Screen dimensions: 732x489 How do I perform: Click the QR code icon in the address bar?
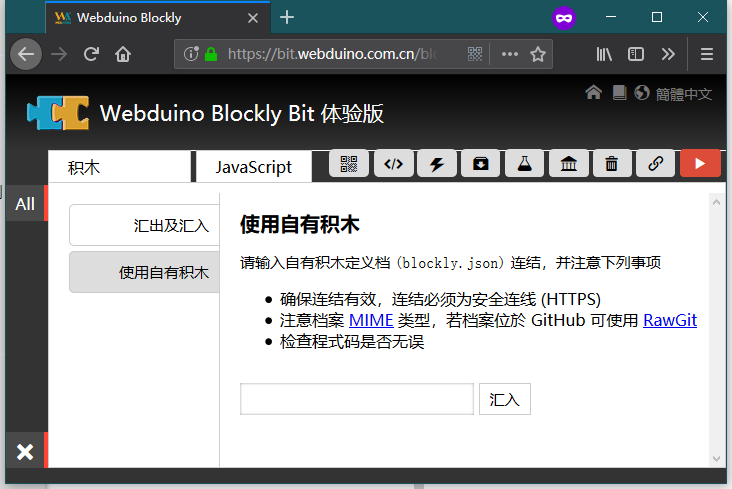[x=475, y=54]
